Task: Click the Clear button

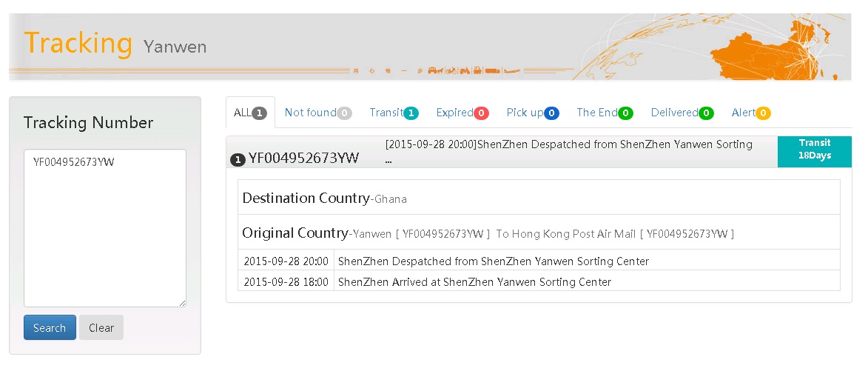Action: (x=101, y=328)
